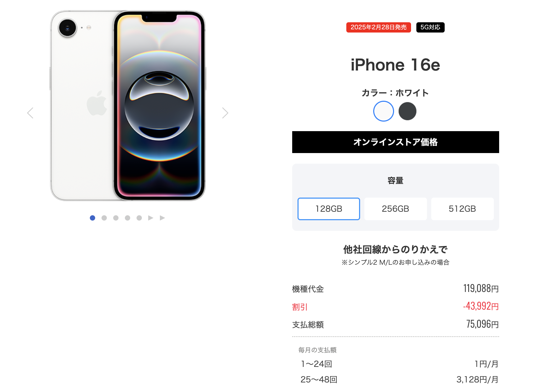Click the iPhone 16e product image
This screenshot has width=543, height=392.
coord(128,106)
